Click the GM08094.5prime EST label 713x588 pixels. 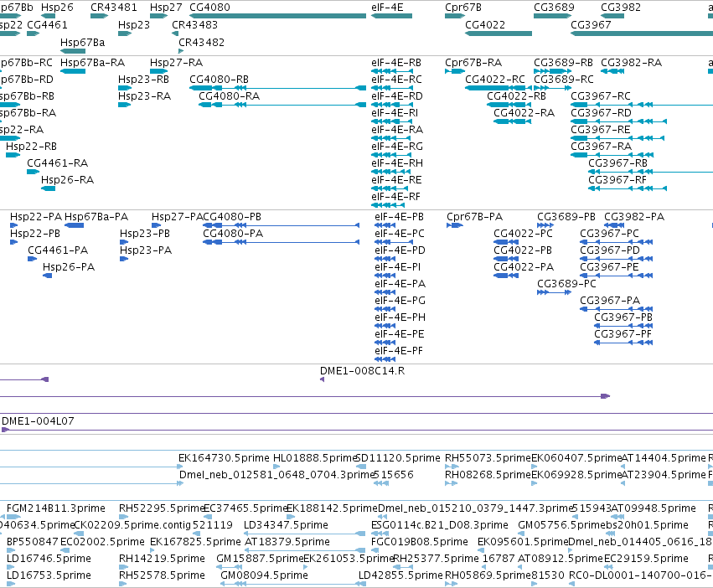[264, 575]
